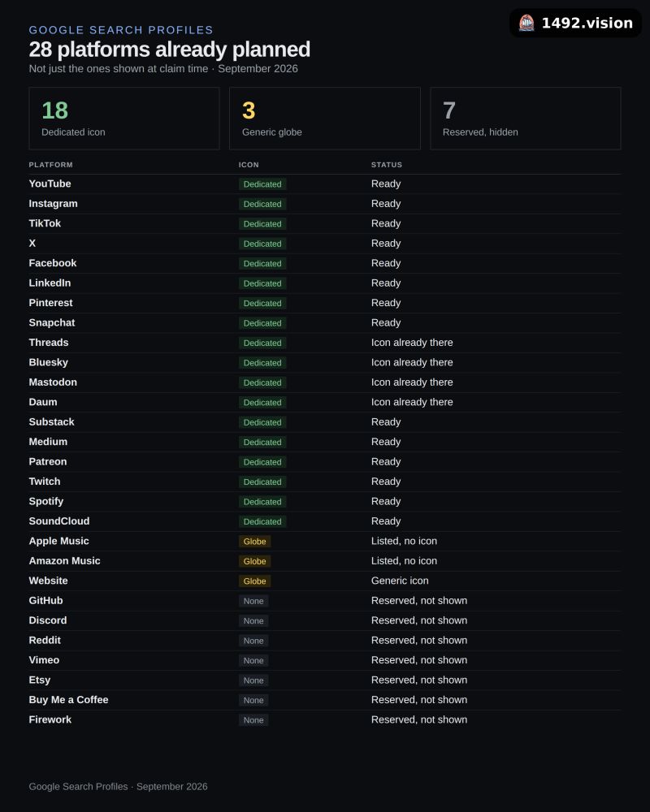Click 'Reserved, not shown' in Discord row
The width and height of the screenshot is (650, 812).
(418, 620)
